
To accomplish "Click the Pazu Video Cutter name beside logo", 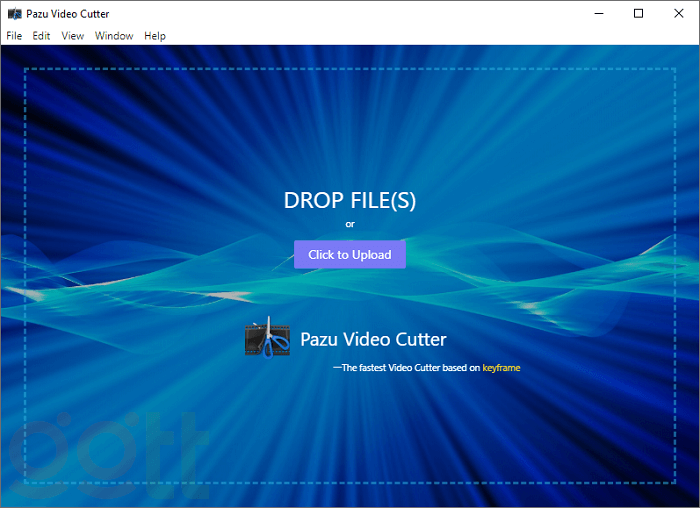I will [373, 340].
